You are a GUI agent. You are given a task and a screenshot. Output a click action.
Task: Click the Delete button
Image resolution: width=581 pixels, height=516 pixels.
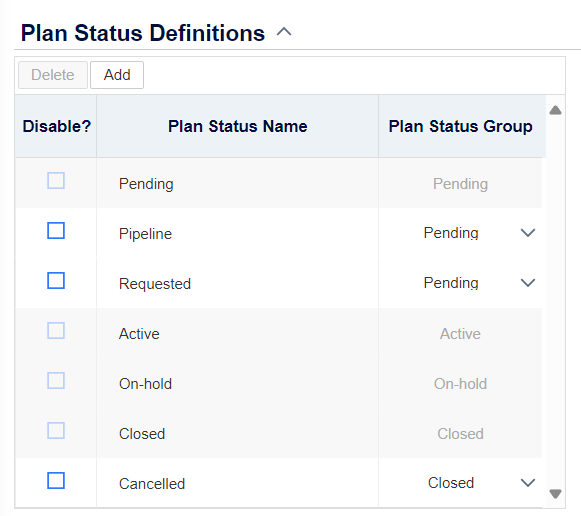click(x=53, y=75)
